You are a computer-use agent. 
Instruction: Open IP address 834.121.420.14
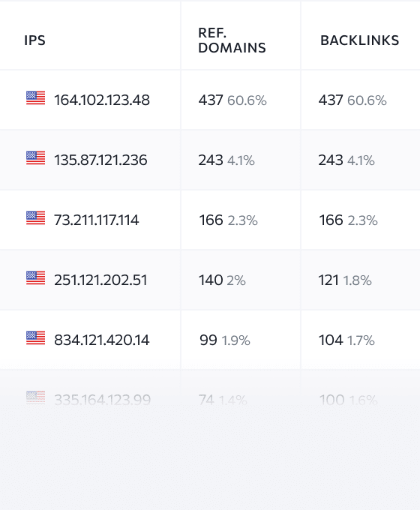(x=101, y=340)
